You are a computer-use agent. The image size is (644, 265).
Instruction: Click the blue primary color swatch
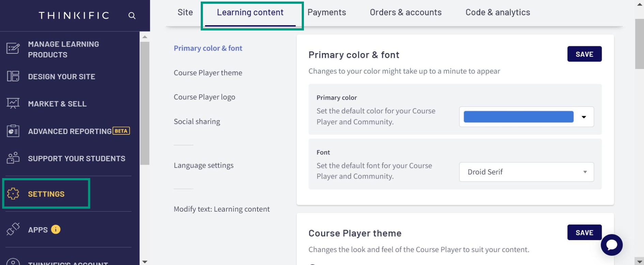pos(518,117)
